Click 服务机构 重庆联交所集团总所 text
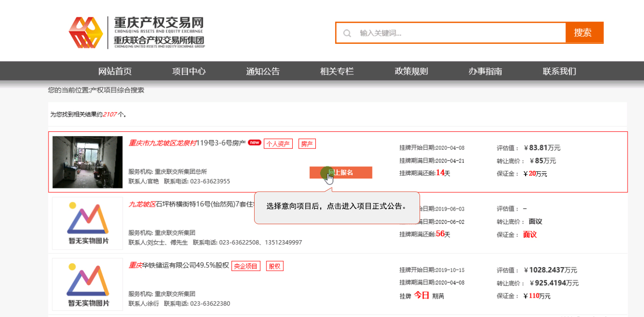Viewport: 644px width, 317px height. [167, 171]
